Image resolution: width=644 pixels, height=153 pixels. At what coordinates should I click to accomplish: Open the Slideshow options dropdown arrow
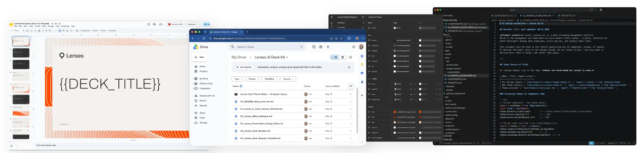coord(199,24)
